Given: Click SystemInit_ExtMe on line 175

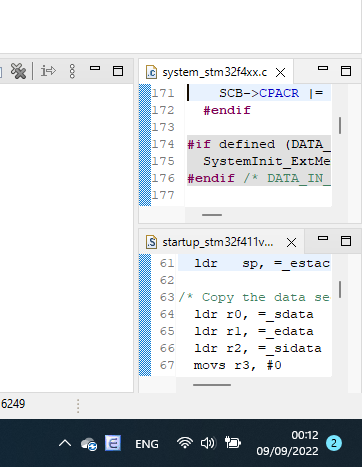Looking at the screenshot, I should [x=267, y=161].
